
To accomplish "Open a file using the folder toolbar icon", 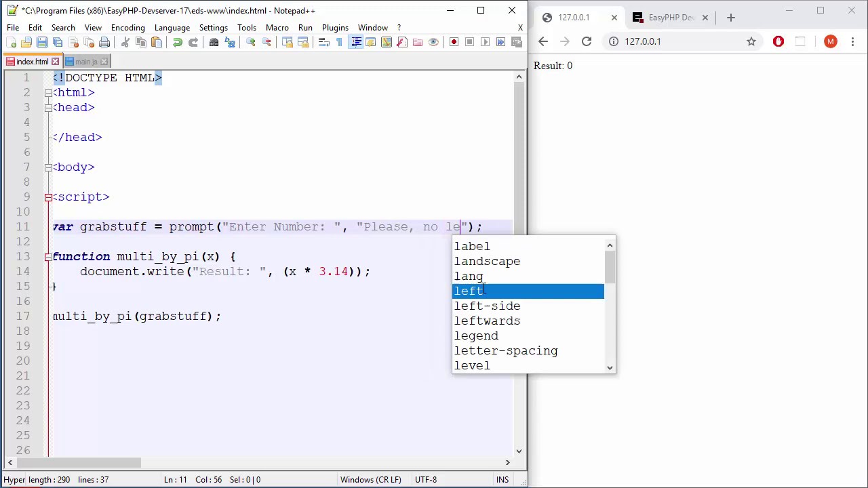I will click(x=26, y=42).
